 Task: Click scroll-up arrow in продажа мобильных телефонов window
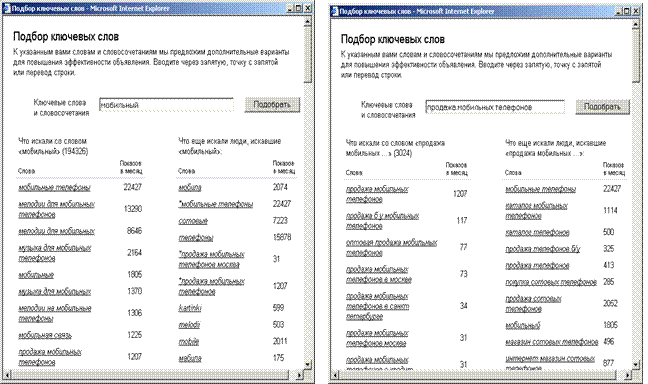(x=636, y=24)
